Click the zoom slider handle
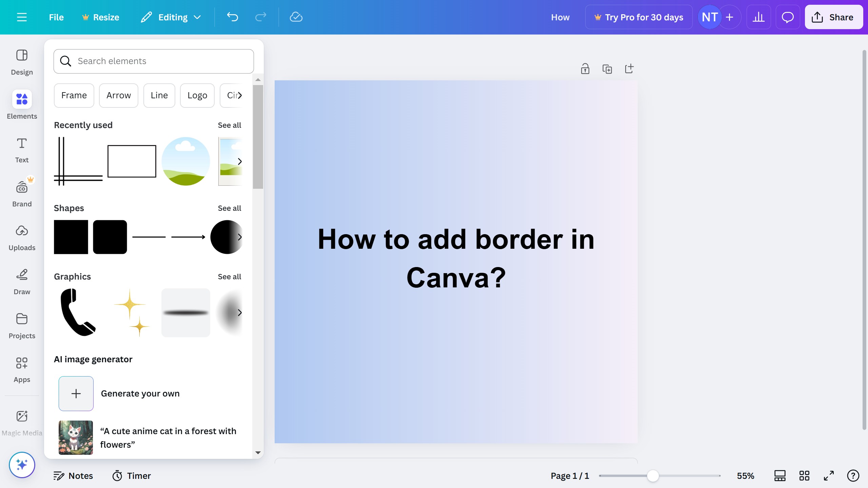 (x=653, y=475)
